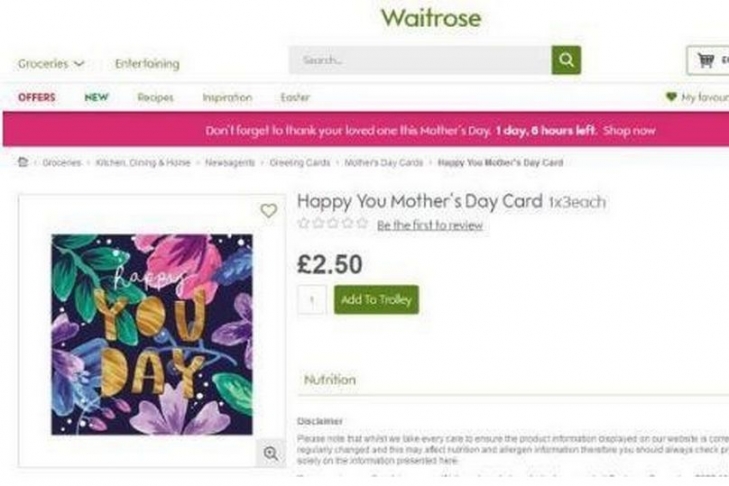Viewport: 729px width, 486px height.
Task: Expand the Groceries dropdown menu
Action: [51, 64]
